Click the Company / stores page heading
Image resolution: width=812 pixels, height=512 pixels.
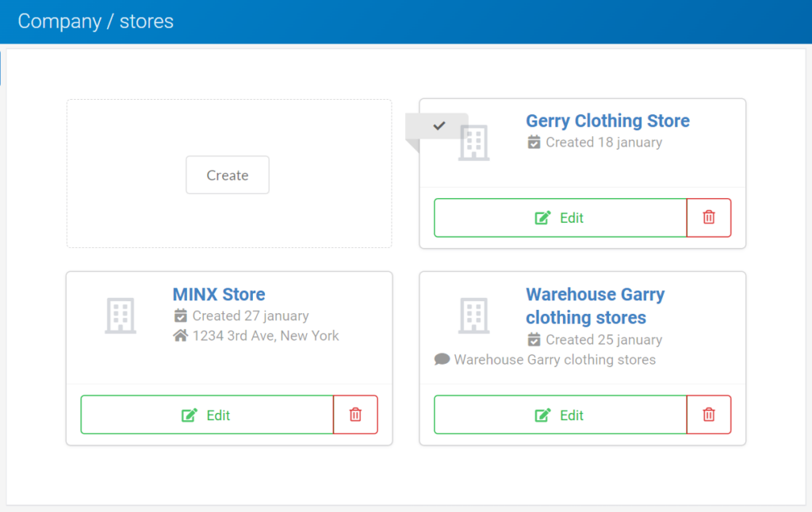[x=96, y=21]
